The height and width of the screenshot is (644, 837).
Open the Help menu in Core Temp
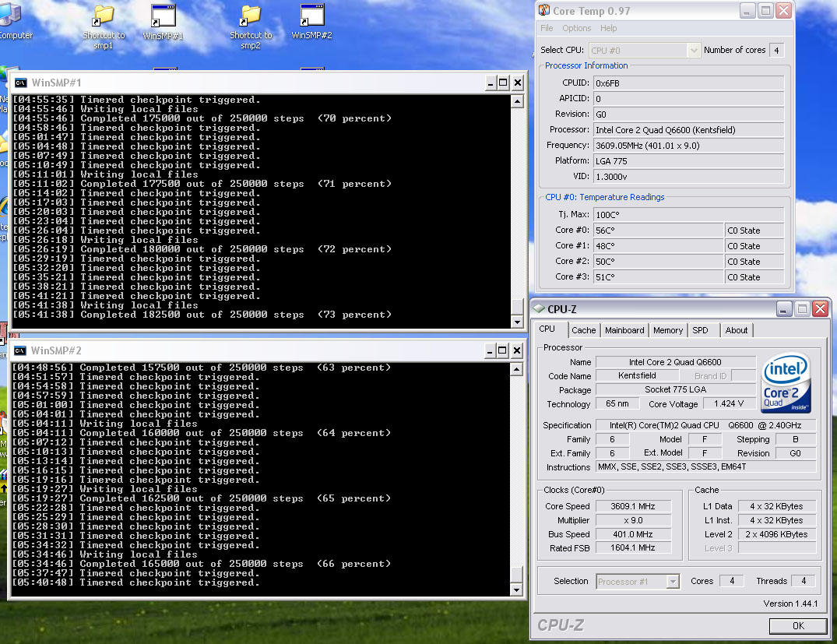tap(609, 28)
